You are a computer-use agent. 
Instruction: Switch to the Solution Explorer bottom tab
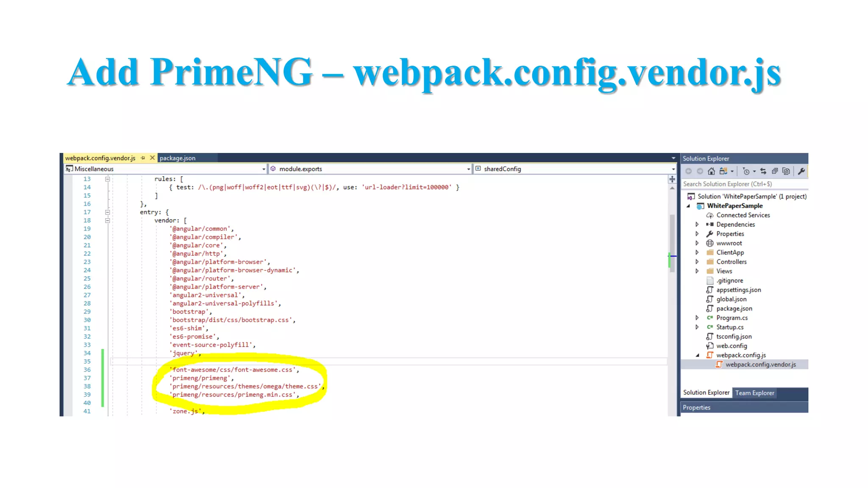[706, 393]
